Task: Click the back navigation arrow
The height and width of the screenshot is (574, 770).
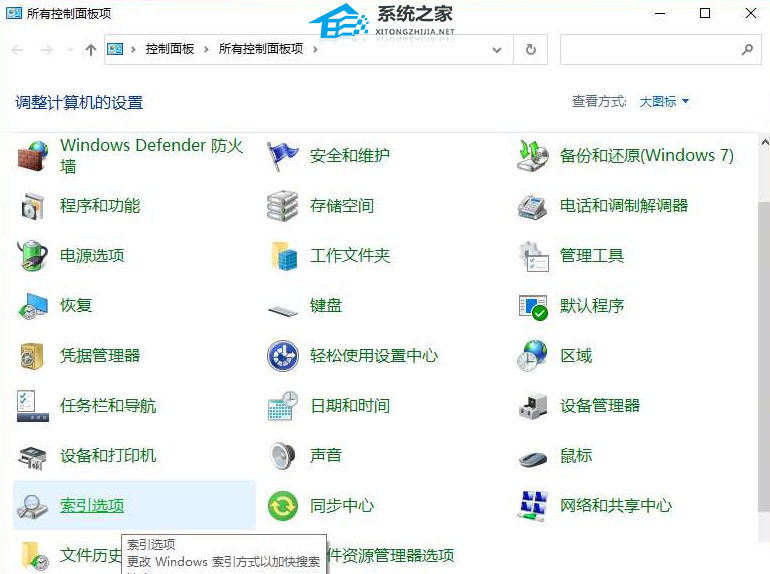Action: (18, 50)
